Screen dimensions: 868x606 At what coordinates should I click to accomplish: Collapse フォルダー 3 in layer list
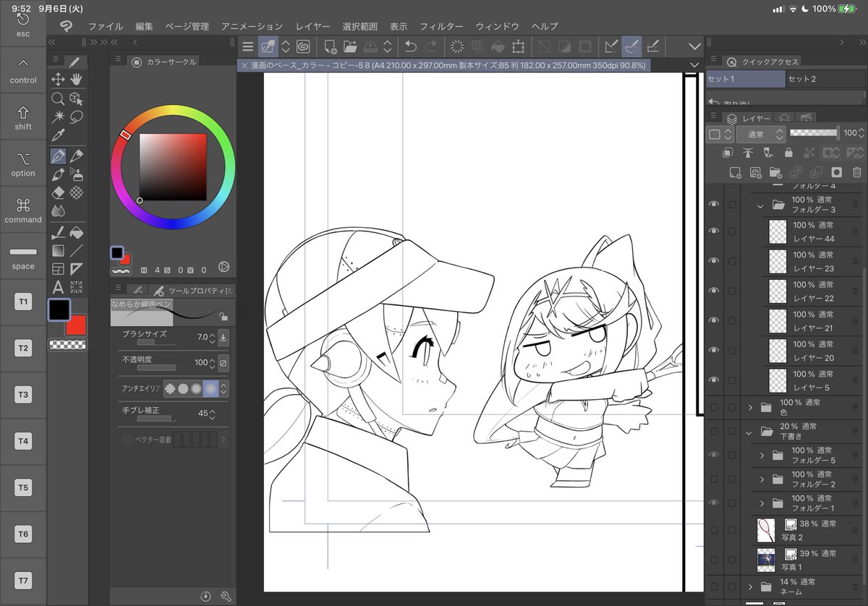tap(760, 205)
